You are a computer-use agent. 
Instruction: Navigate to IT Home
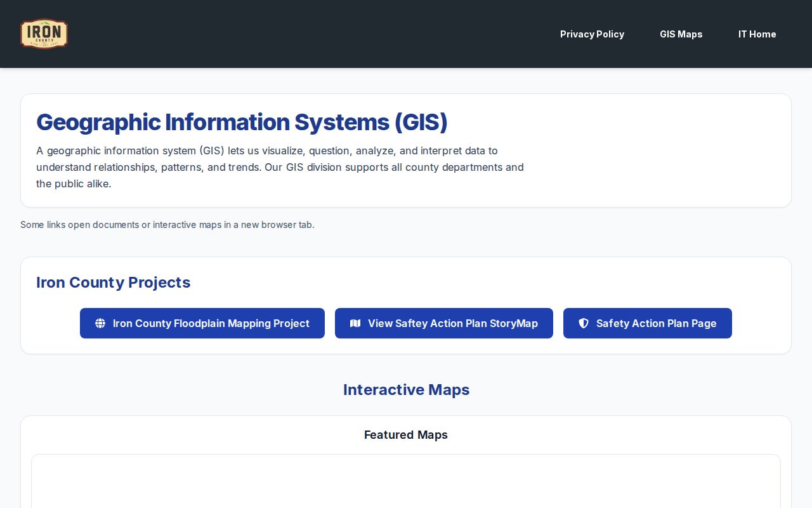757,34
